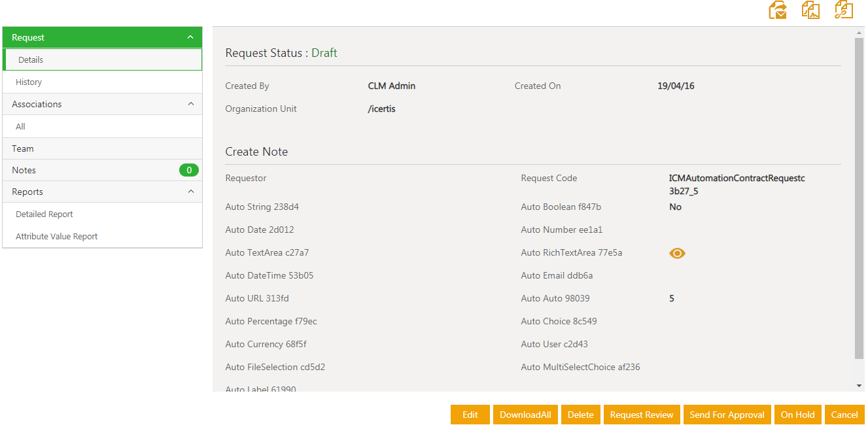
Task: Click the send-by-email document icon
Action: click(x=778, y=10)
